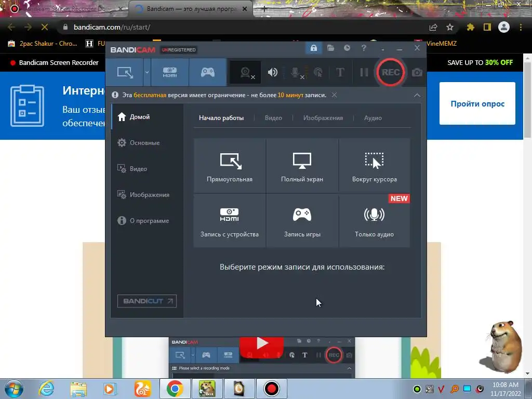Open the Bandicam taskbar icon
This screenshot has width=532, height=399.
[x=271, y=389]
